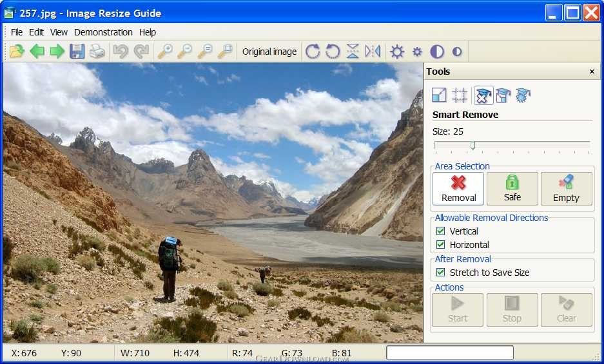
Task: Click the R: 74 status value
Action: click(x=242, y=353)
